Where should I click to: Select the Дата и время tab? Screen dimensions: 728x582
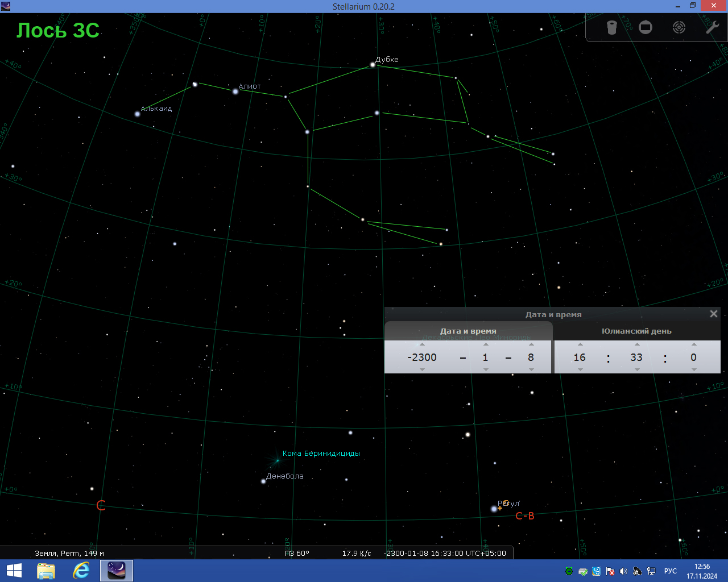468,331
